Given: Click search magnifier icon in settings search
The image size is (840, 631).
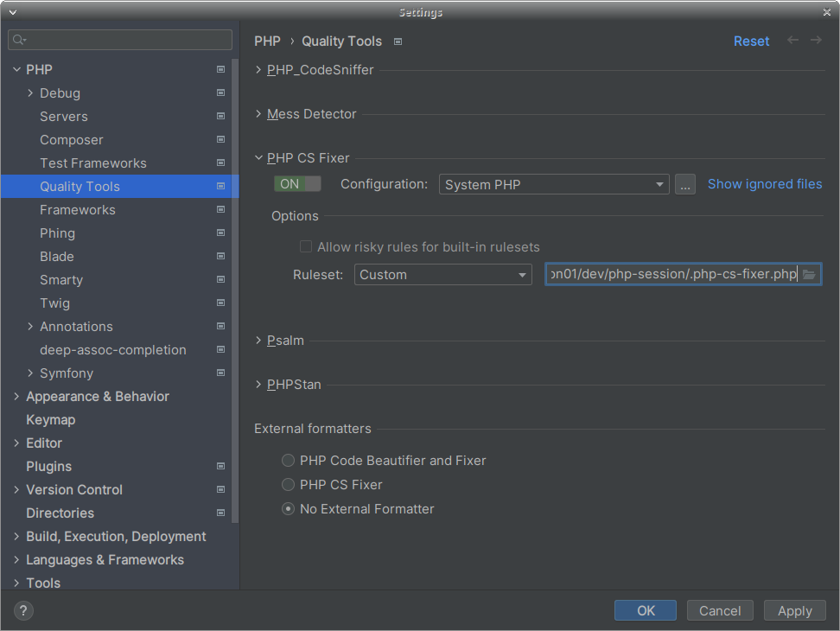Looking at the screenshot, I should click(19, 40).
